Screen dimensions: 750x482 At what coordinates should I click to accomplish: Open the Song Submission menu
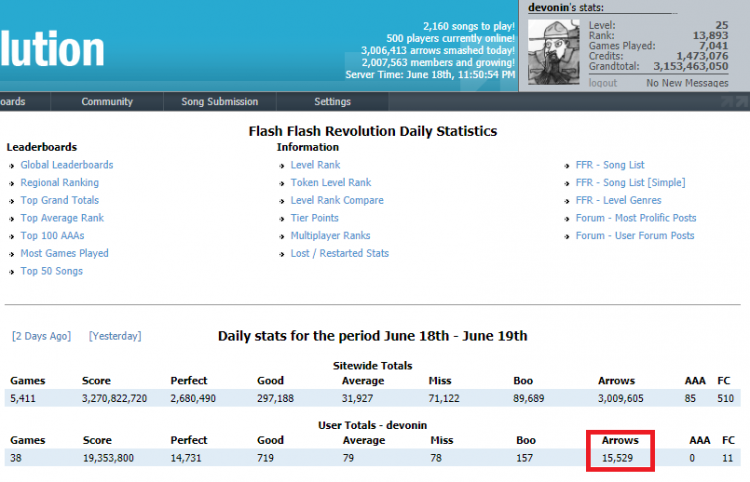click(x=219, y=101)
